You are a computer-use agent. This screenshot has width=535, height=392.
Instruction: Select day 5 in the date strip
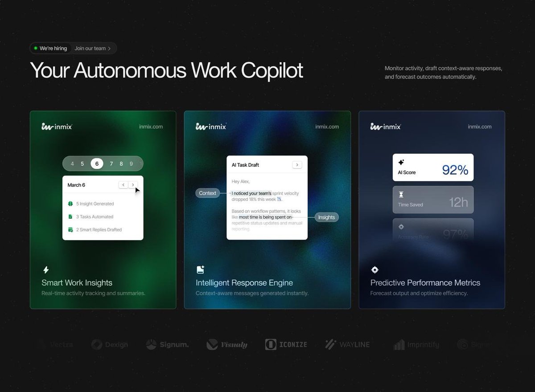coord(82,163)
